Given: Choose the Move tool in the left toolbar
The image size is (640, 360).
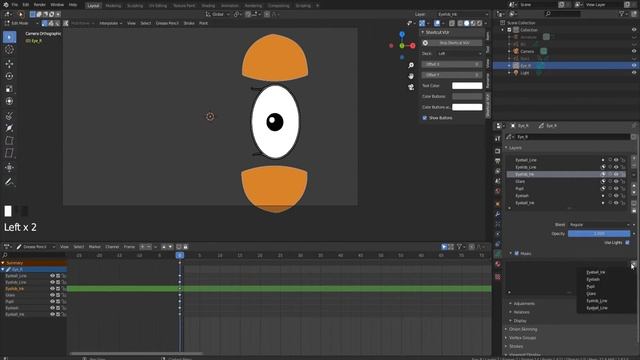Looking at the screenshot, I should coord(9,64).
